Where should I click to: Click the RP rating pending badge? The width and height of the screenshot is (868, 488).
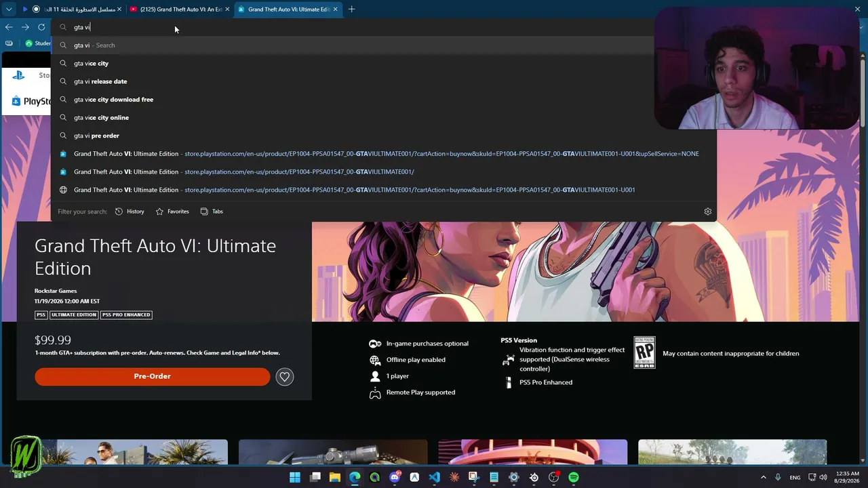coord(644,352)
